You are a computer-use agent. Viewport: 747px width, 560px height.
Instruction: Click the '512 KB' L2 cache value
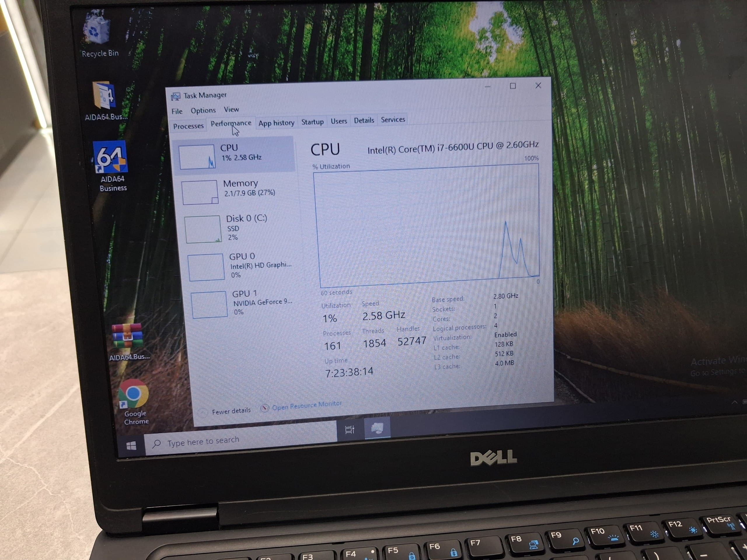coord(504,354)
